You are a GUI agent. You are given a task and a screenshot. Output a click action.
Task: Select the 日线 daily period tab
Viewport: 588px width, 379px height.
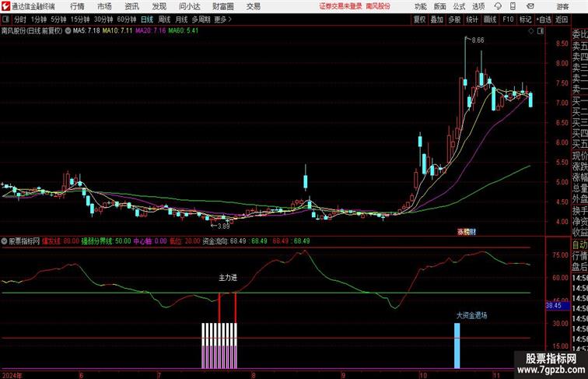[x=147, y=19]
